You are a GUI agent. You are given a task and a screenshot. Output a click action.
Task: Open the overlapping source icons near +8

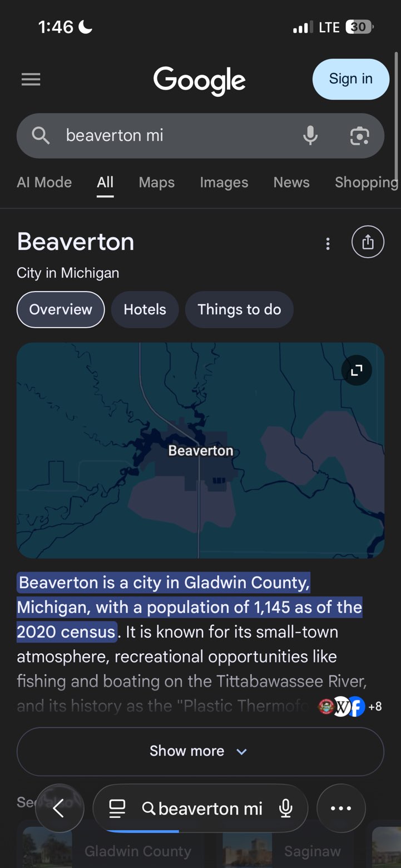[340, 707]
